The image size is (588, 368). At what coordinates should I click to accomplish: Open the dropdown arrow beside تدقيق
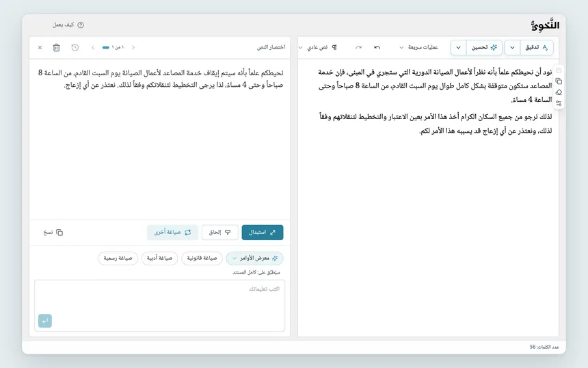(x=512, y=48)
